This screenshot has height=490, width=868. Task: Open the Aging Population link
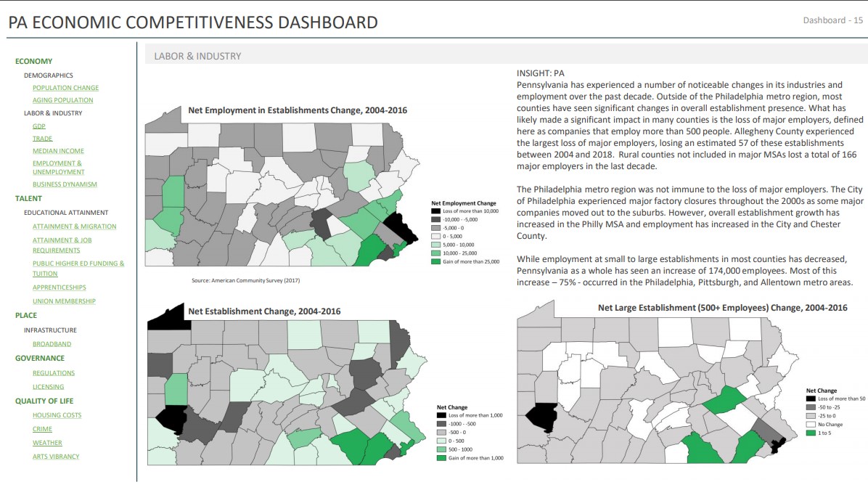[62, 100]
